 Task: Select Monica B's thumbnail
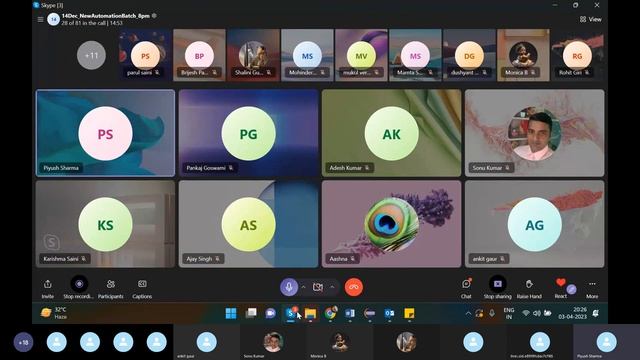click(x=523, y=55)
